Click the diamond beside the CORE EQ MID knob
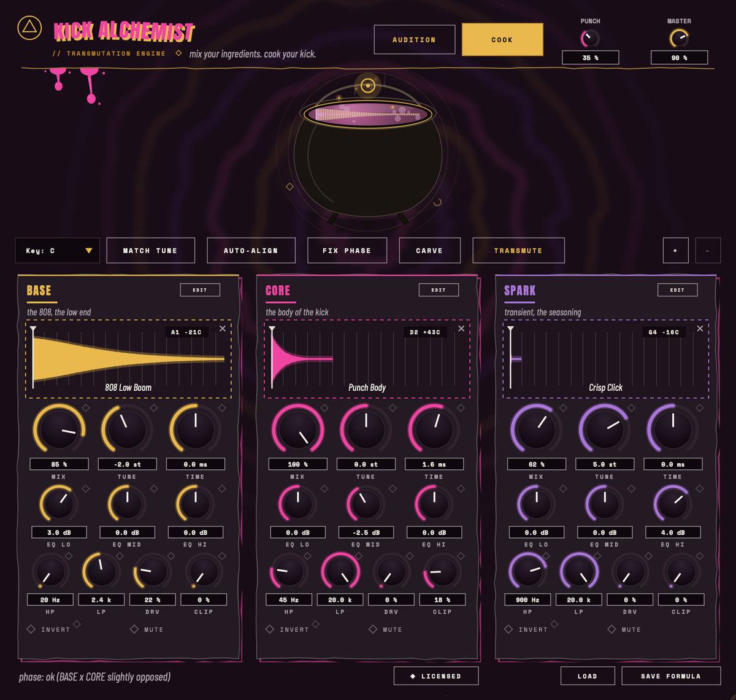Viewport: 736px width, 700px height. tap(393, 488)
